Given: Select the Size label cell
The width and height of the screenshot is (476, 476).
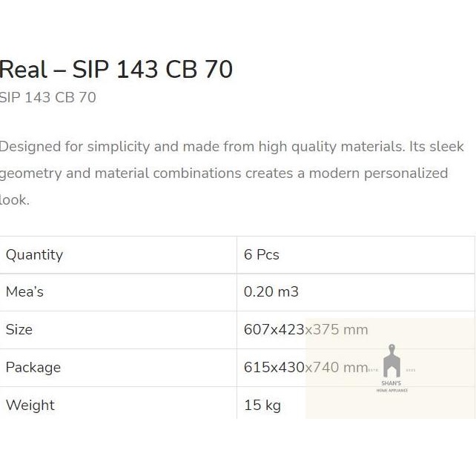Looking at the screenshot, I should pyautogui.click(x=19, y=330).
